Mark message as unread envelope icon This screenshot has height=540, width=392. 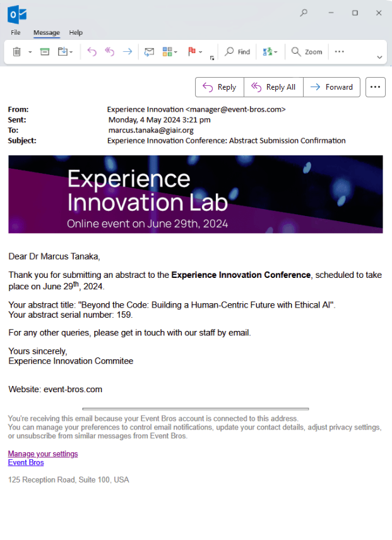[149, 52]
